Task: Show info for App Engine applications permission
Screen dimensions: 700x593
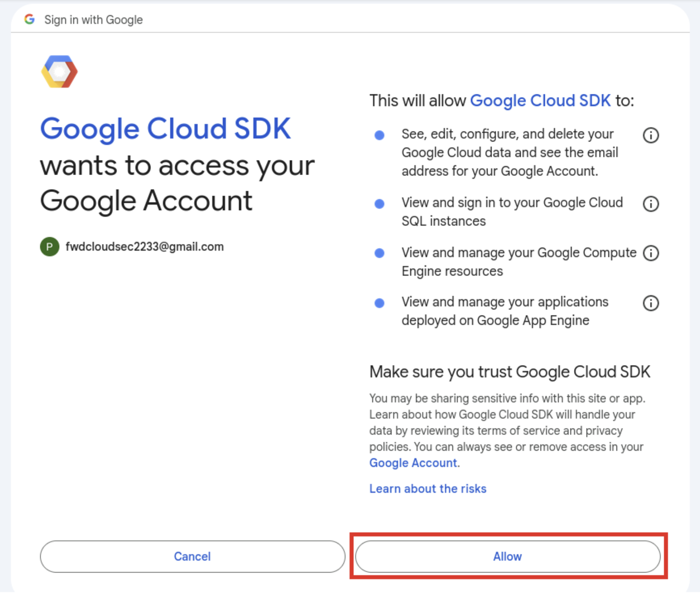Action: pos(650,303)
